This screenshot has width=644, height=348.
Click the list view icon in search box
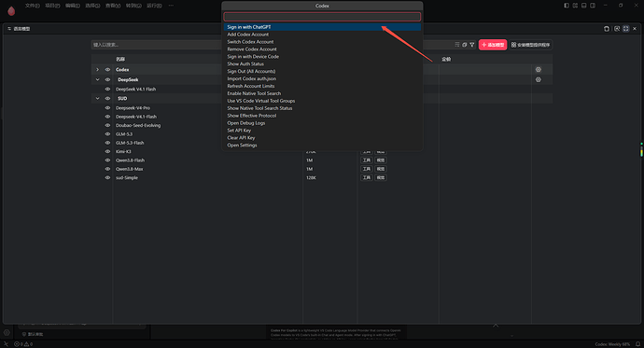pyautogui.click(x=457, y=45)
